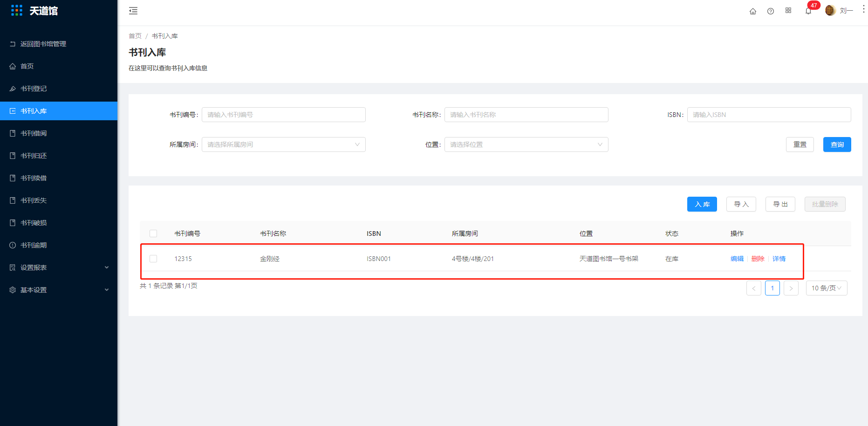
Task: Collapse the sidebar with the menu fold icon
Action: 133,11
